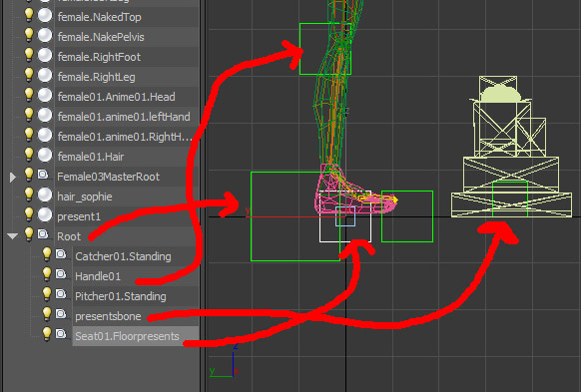Click the bone icon next to Female03MasterRoot
This screenshot has height=392, width=581.
click(x=43, y=175)
